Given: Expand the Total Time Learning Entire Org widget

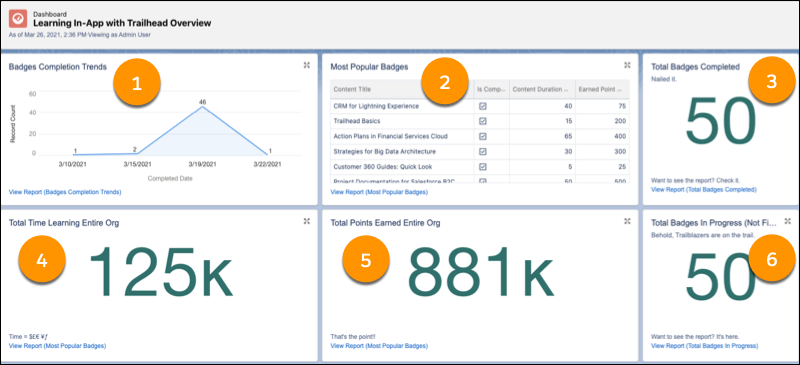Looking at the screenshot, I should [307, 221].
